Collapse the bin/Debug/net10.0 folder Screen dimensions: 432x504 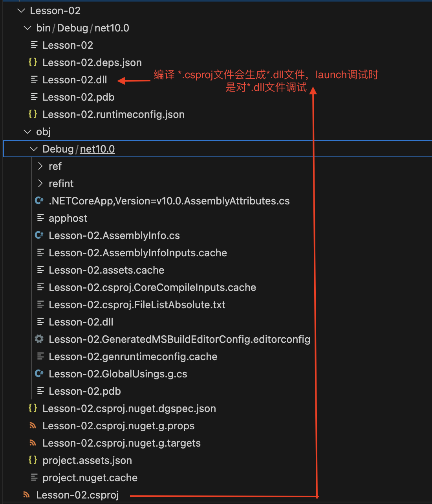pos(27,28)
